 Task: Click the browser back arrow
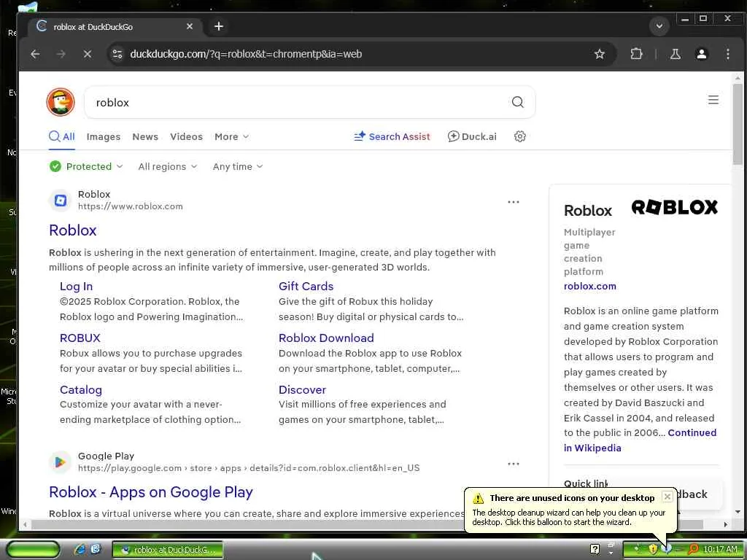tap(35, 54)
